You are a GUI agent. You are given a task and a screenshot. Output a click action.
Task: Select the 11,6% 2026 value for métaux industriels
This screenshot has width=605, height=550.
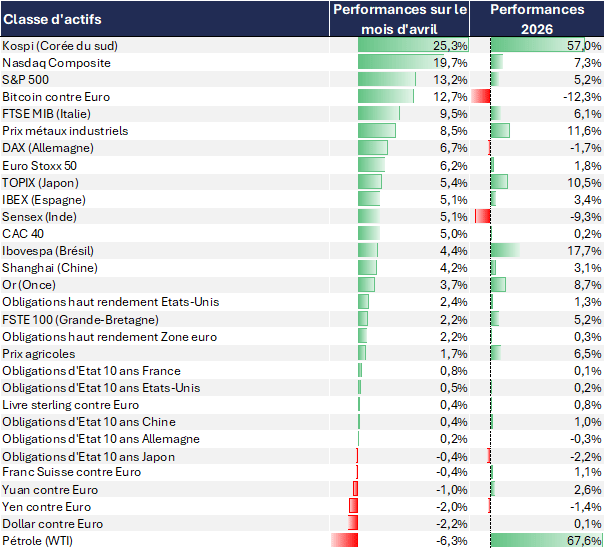[x=584, y=131]
